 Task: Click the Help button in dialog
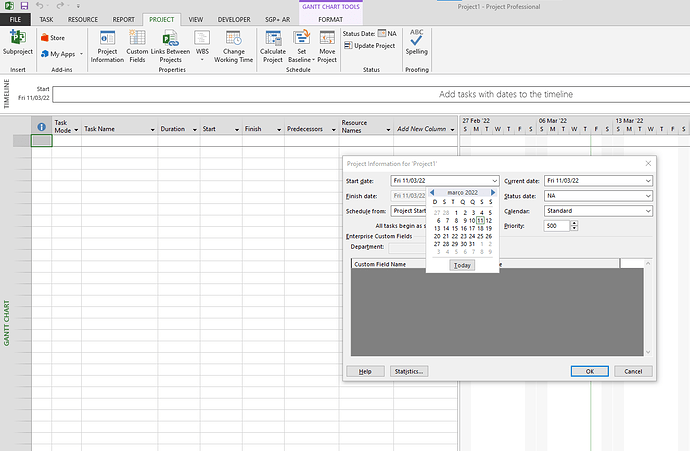tap(365, 371)
